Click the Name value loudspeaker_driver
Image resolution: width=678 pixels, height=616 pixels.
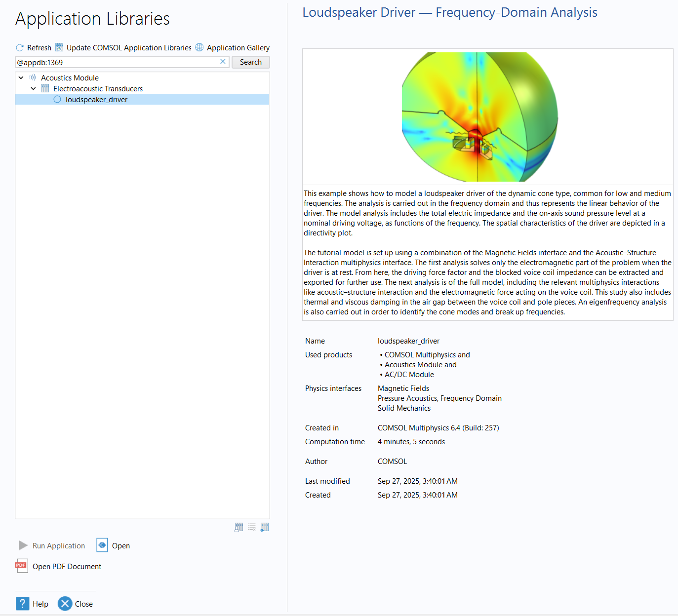tap(408, 341)
